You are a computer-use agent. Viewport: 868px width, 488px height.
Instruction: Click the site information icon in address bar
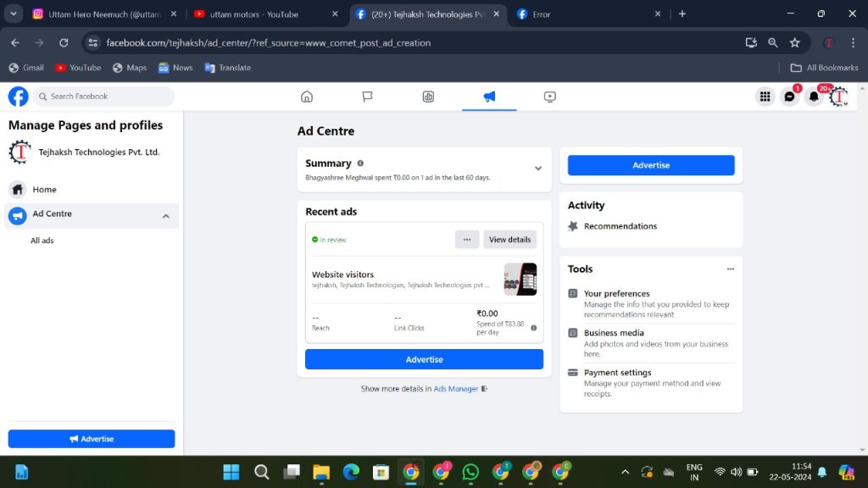[93, 42]
